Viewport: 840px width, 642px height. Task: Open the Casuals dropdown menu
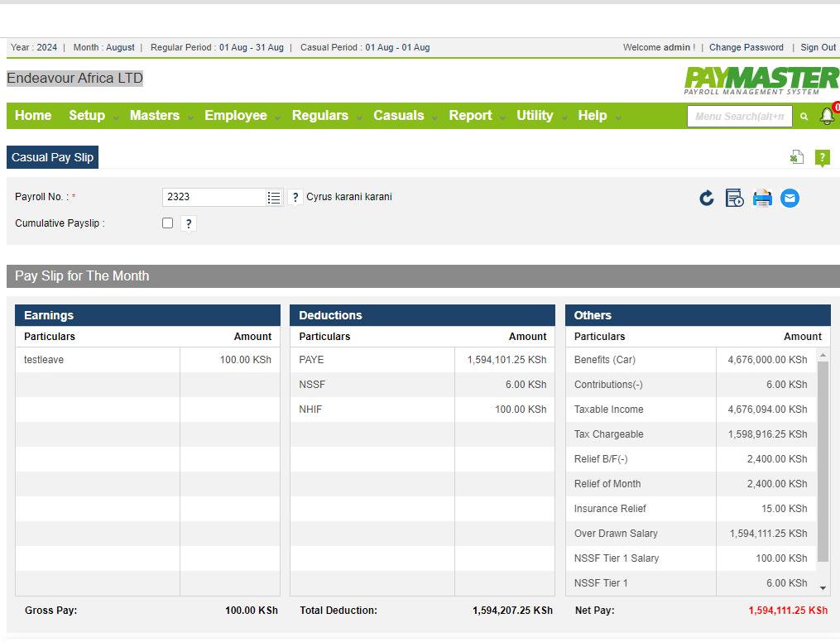point(399,116)
